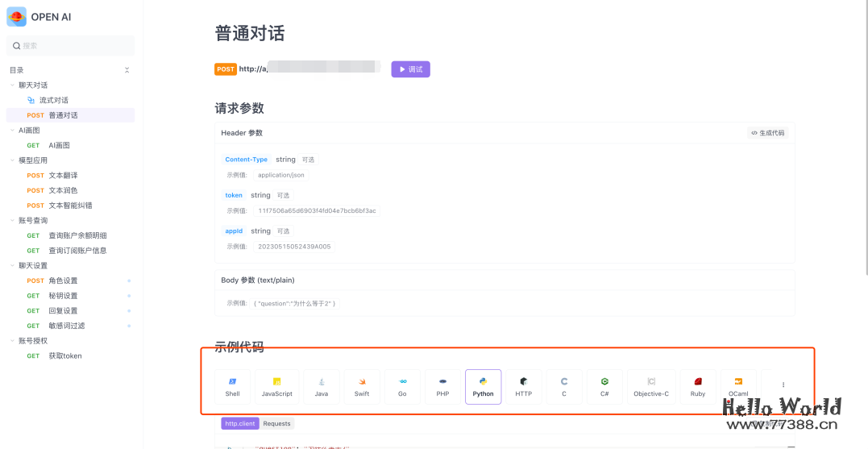
Task: Click into the 搜索 search field
Action: [x=70, y=46]
